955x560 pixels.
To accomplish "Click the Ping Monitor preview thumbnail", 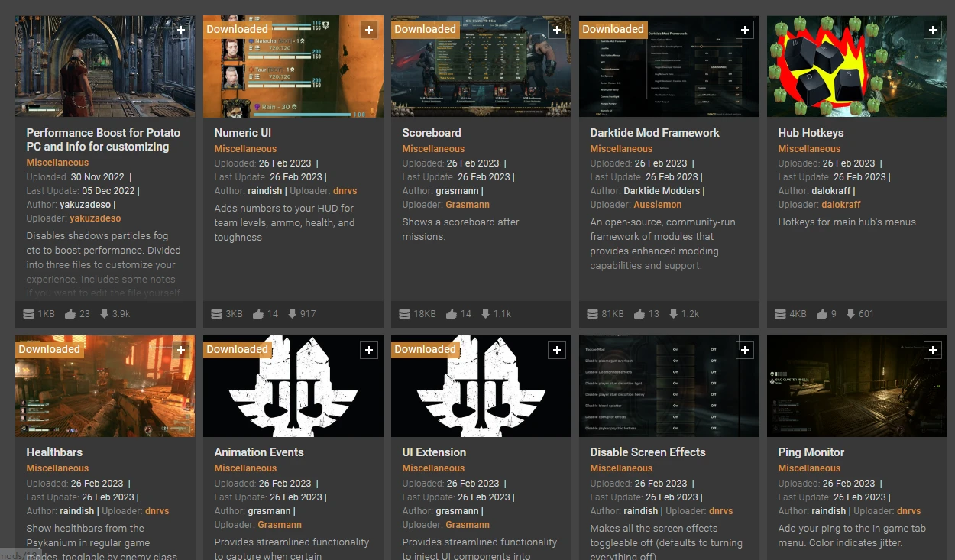I will (x=857, y=387).
